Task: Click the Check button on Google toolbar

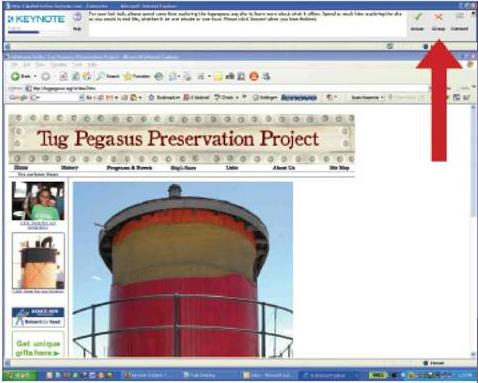Action: point(226,97)
